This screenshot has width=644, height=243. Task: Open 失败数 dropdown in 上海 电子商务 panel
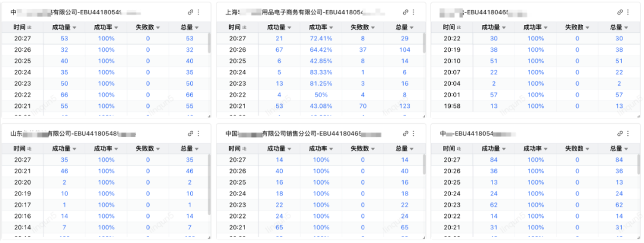pos(373,28)
